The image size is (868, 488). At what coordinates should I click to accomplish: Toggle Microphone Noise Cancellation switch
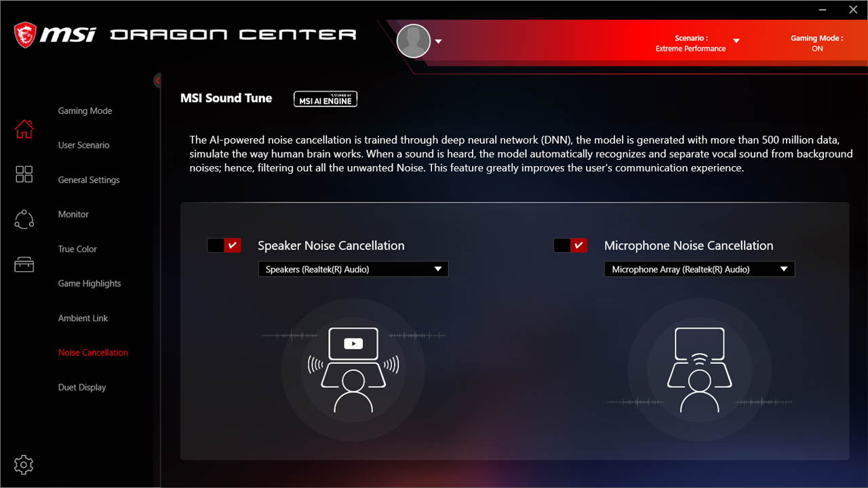[570, 245]
